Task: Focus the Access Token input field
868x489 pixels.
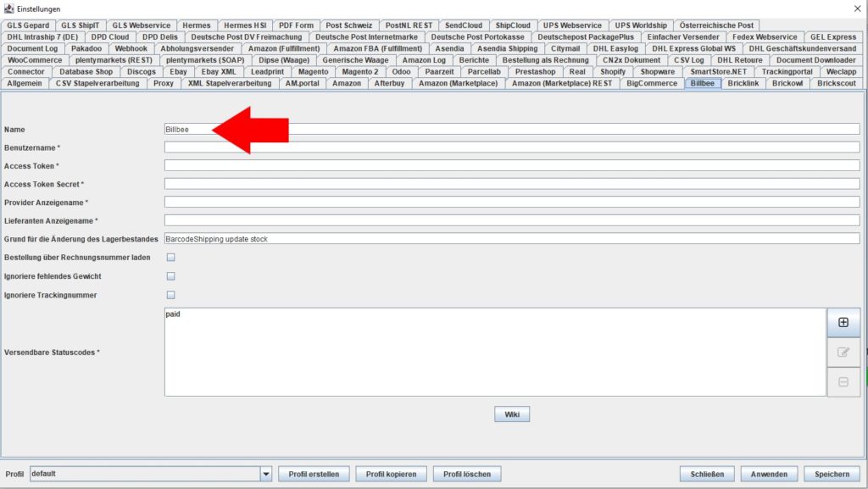Action: [x=512, y=166]
